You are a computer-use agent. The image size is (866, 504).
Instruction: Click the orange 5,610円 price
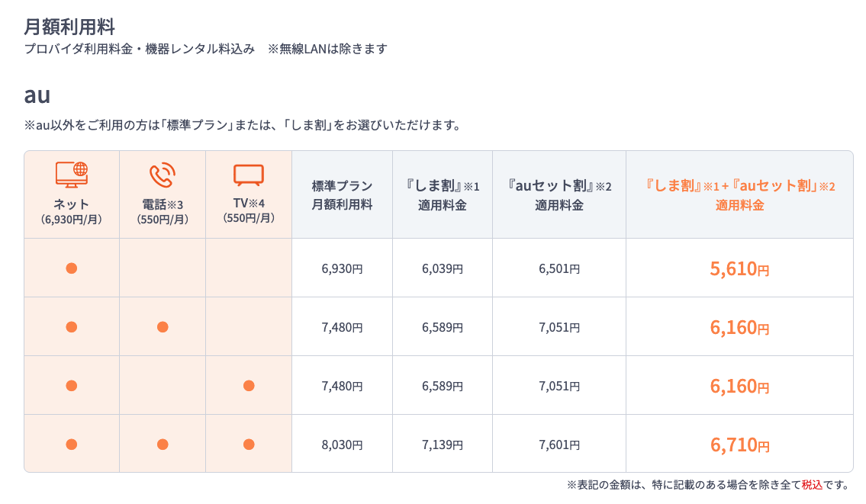(739, 268)
